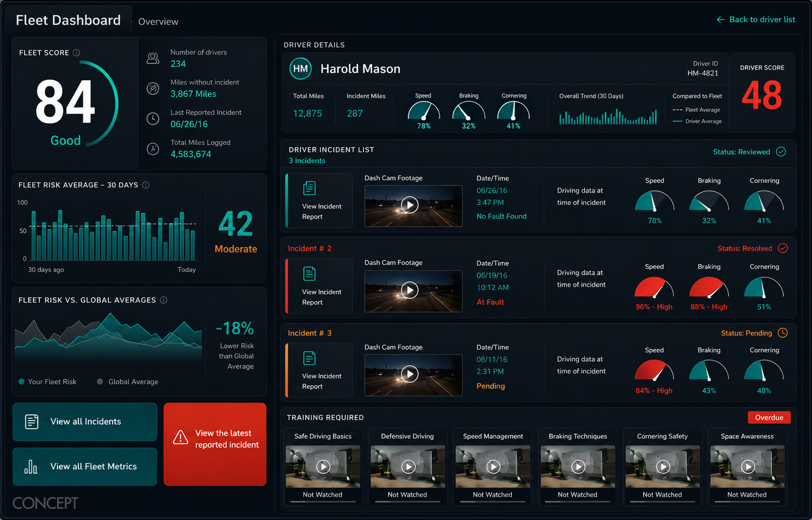
Task: Click the Incident # 2 Braking gauge 88% - High
Action: 709,287
